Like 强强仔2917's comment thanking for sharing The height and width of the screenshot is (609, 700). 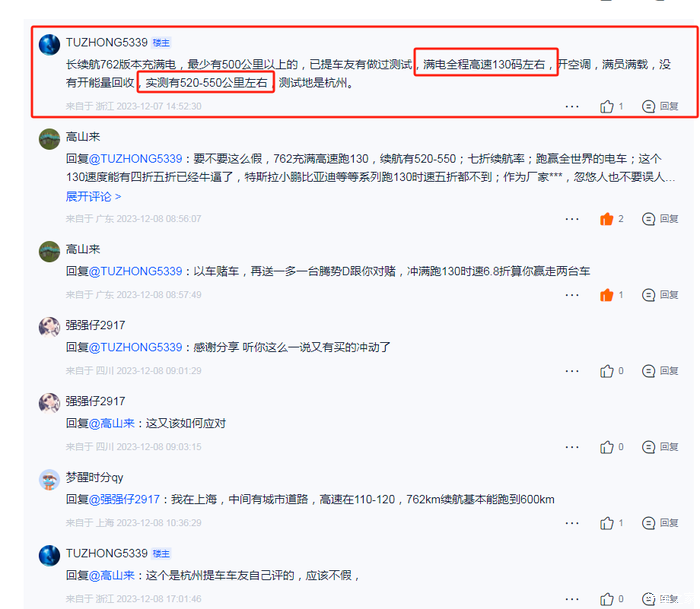(x=607, y=371)
